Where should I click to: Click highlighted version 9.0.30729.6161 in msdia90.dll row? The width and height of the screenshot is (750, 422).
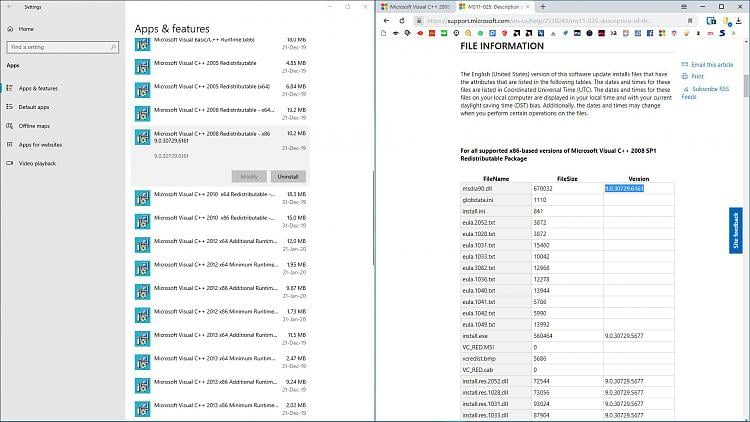(x=624, y=189)
